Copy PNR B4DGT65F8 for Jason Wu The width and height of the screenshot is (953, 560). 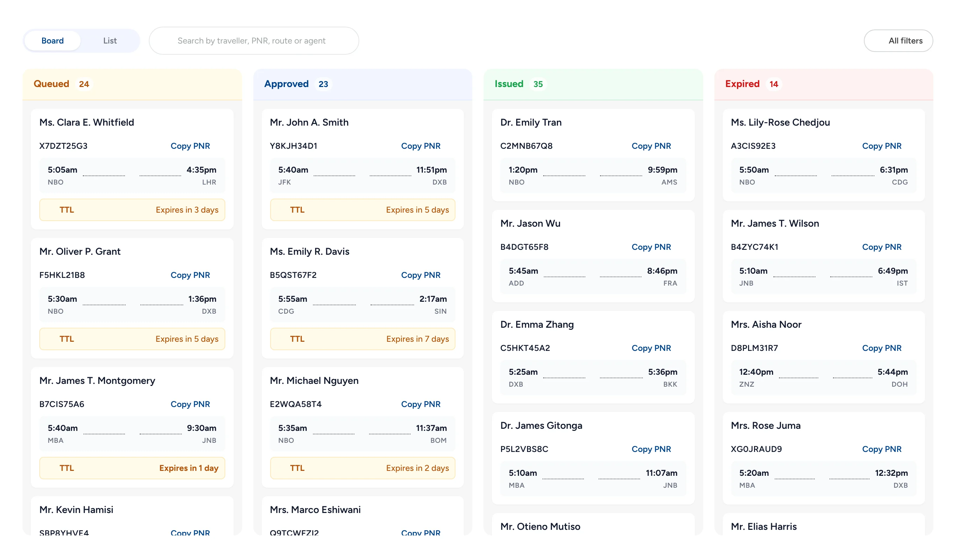tap(651, 247)
